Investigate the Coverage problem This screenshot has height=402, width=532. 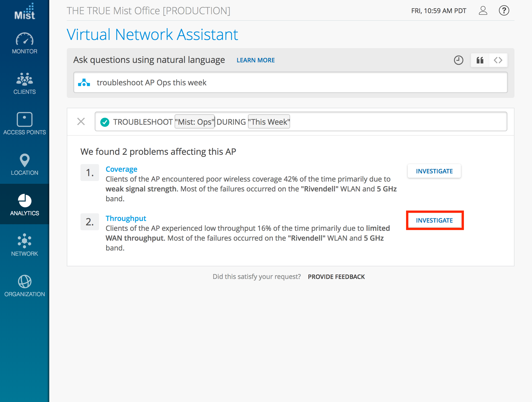[434, 171]
